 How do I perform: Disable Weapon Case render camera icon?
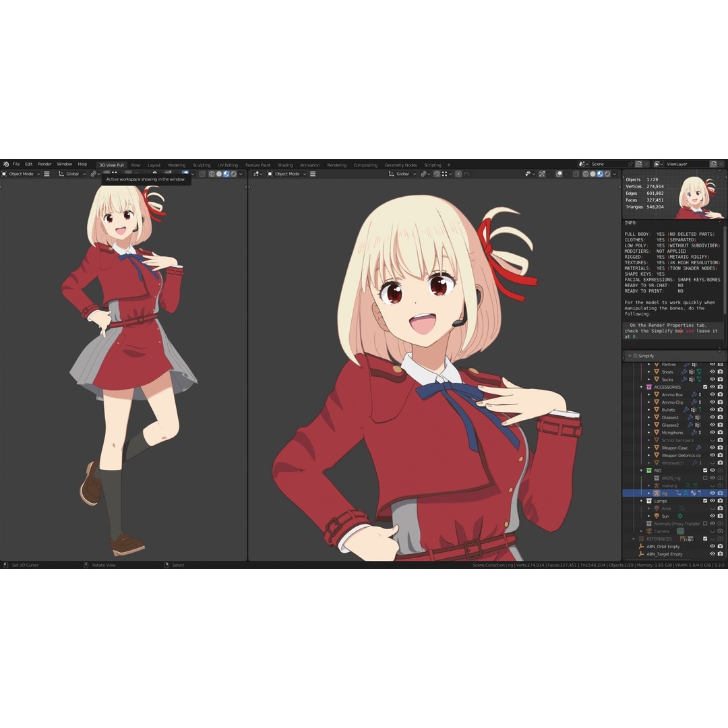(x=720, y=448)
